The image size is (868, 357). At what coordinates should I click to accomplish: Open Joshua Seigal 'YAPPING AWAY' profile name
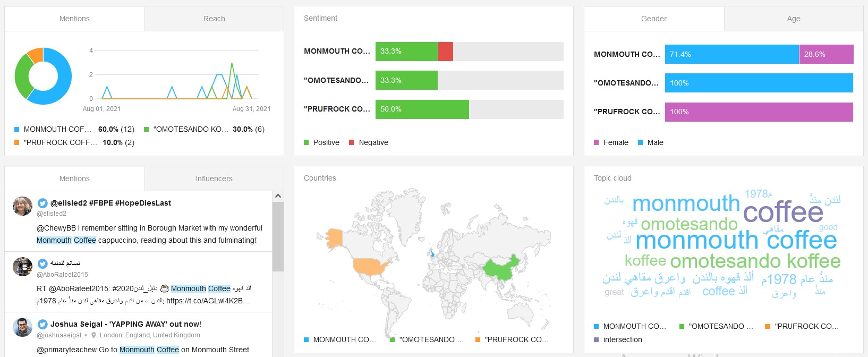126,324
